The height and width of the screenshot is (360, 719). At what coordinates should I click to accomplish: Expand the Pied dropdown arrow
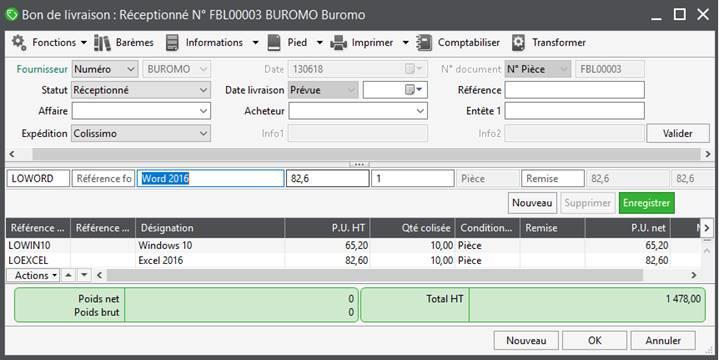pos(320,43)
